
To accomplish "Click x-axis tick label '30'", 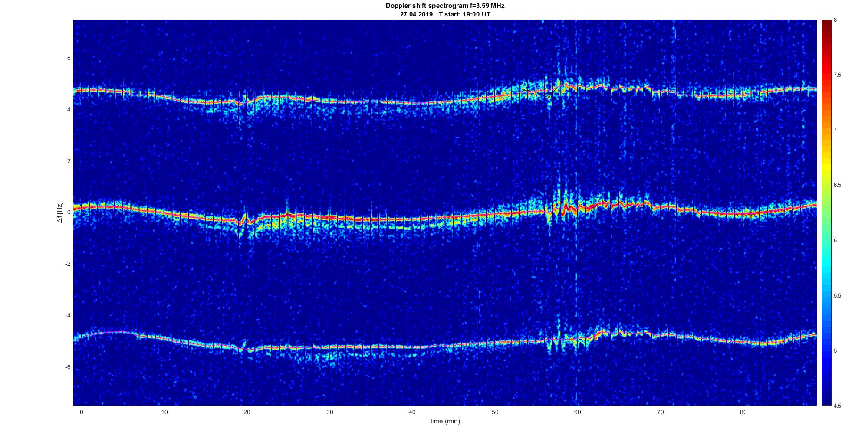I will pyautogui.click(x=329, y=412).
